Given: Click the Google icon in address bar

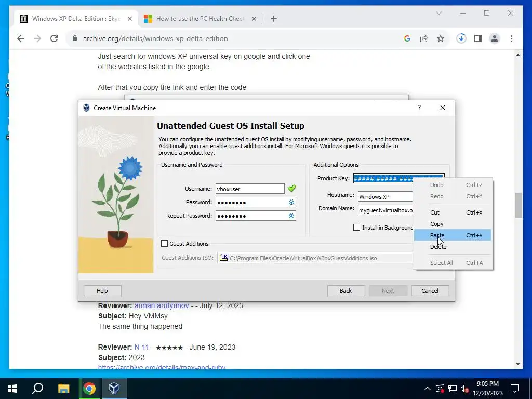Looking at the screenshot, I should tap(407, 38).
